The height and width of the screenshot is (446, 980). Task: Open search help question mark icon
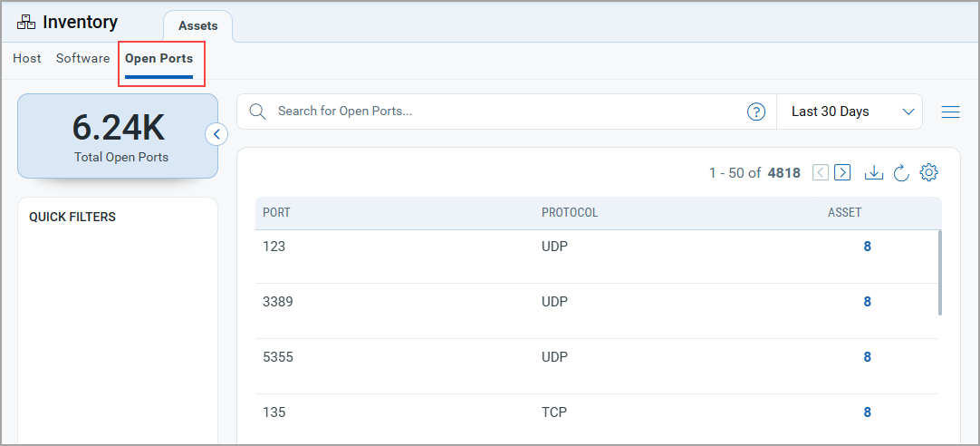(756, 112)
